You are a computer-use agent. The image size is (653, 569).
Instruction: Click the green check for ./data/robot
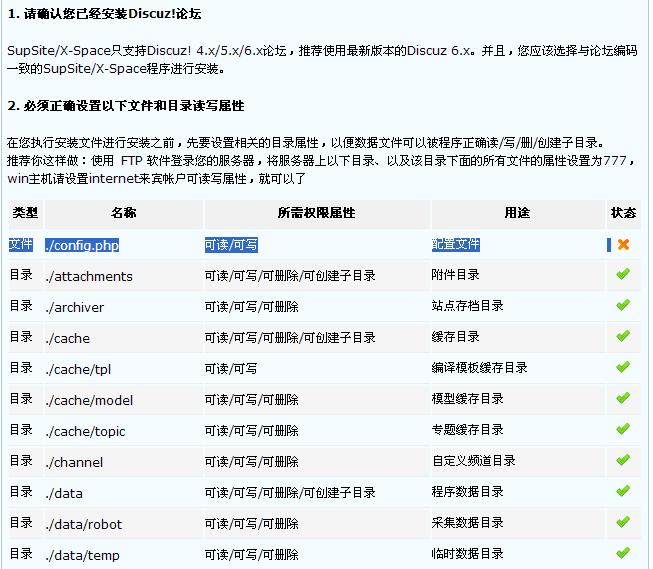click(623, 522)
